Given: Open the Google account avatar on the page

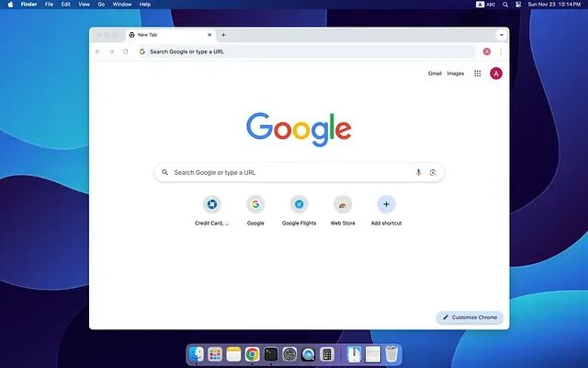Looking at the screenshot, I should (496, 74).
